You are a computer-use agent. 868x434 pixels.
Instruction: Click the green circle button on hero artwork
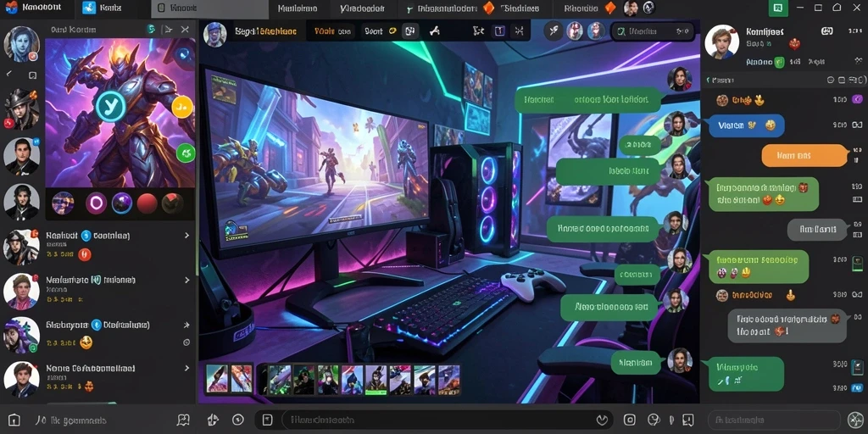pyautogui.click(x=186, y=153)
